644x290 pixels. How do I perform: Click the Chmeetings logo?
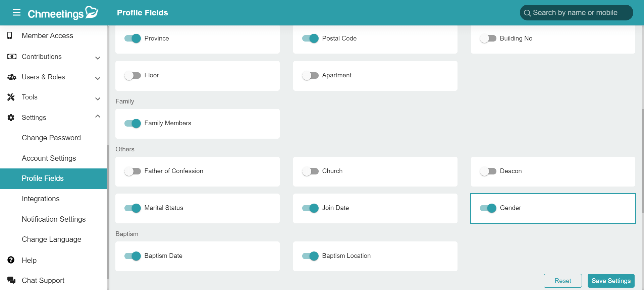(x=63, y=13)
